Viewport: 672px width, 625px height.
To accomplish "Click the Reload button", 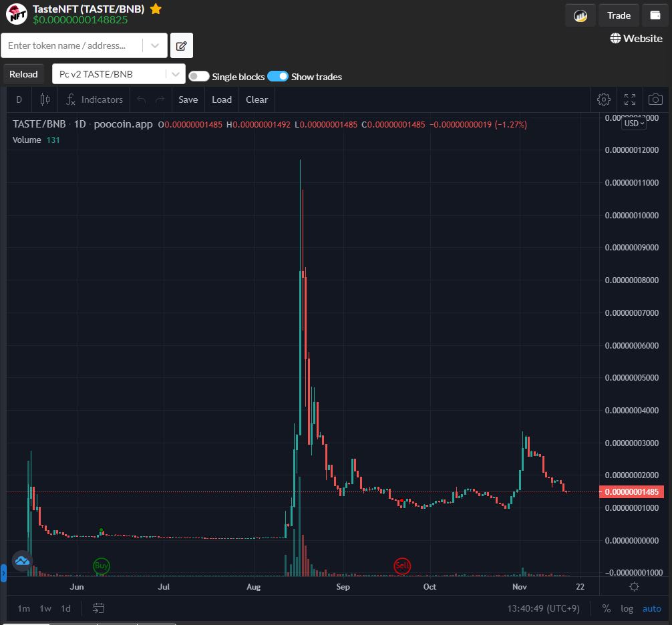I will pos(23,74).
